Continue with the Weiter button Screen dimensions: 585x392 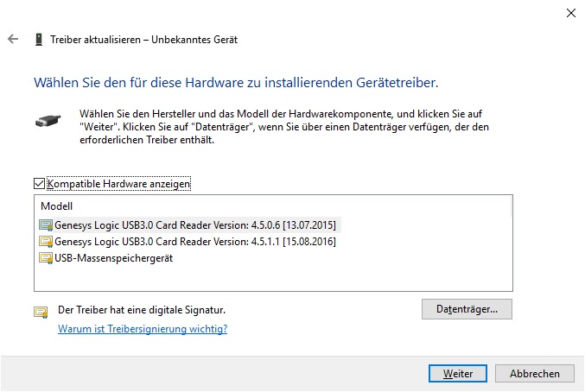coord(458,373)
